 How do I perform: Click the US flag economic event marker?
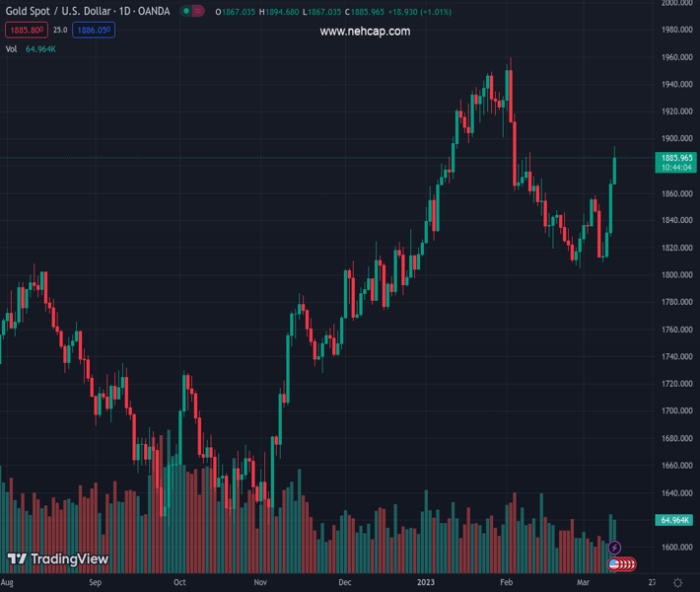615,564
